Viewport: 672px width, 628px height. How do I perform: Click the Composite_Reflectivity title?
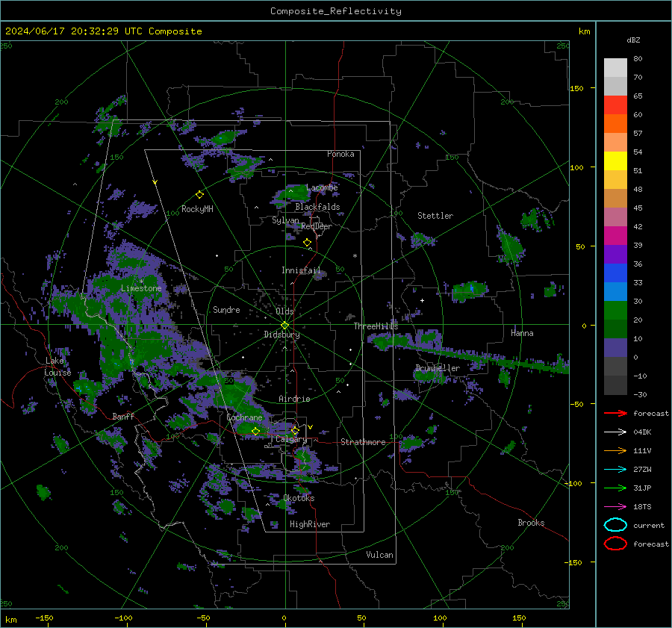pos(335,11)
